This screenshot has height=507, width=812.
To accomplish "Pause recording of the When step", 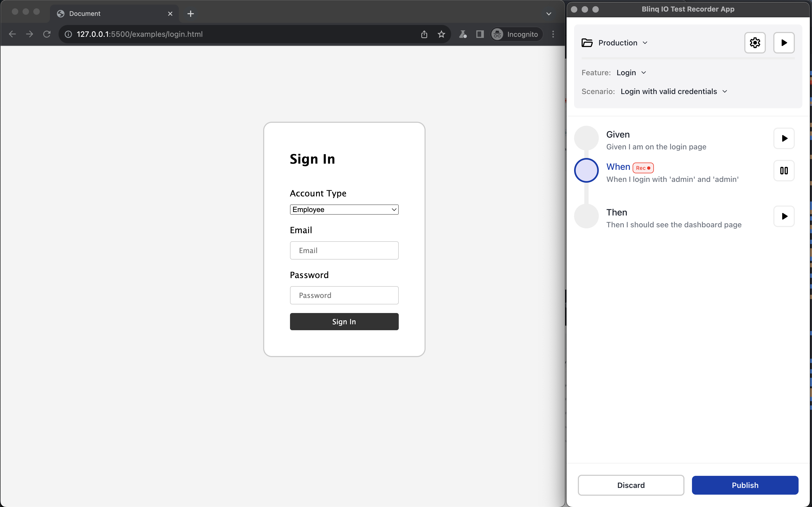I will point(784,171).
